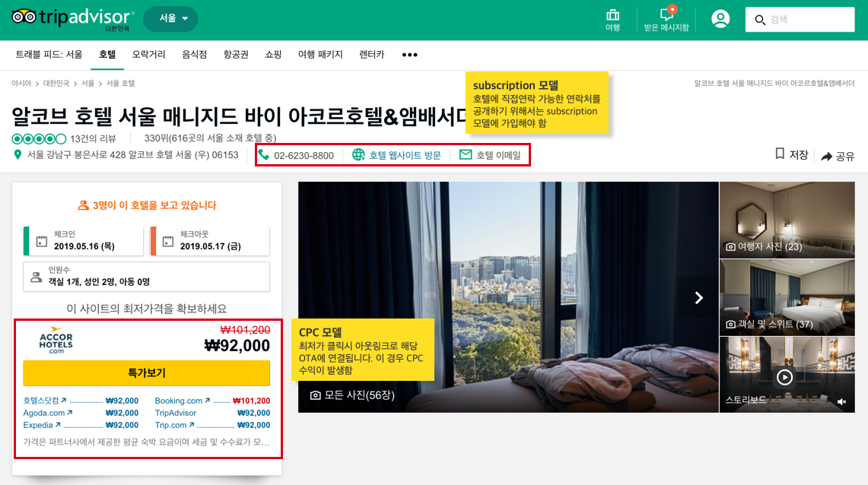Image resolution: width=868 pixels, height=485 pixels.
Task: Click the 특가보기 yellow button
Action: [147, 373]
